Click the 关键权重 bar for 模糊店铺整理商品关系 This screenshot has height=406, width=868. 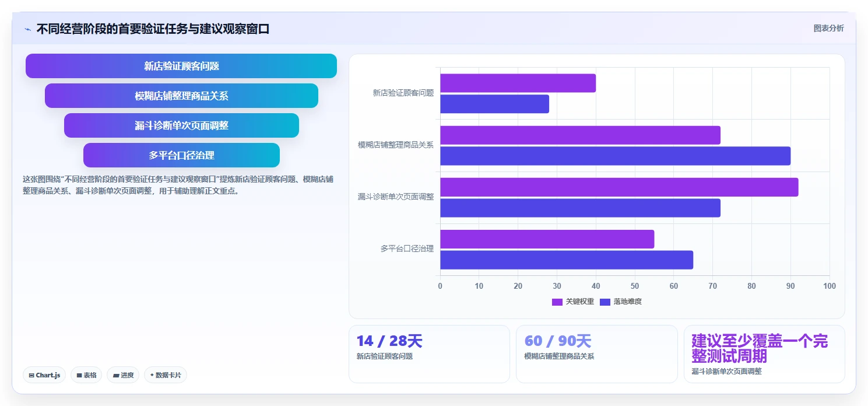(x=580, y=135)
